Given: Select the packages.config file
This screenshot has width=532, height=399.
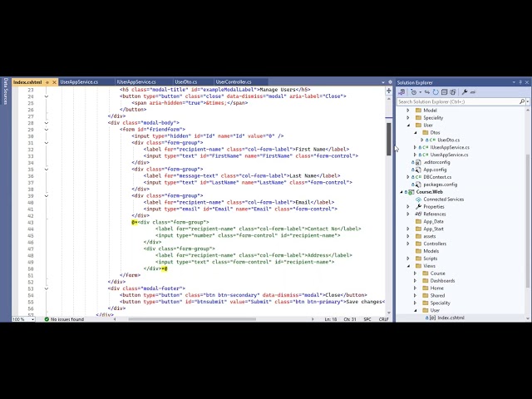Looking at the screenshot, I should coord(440,185).
